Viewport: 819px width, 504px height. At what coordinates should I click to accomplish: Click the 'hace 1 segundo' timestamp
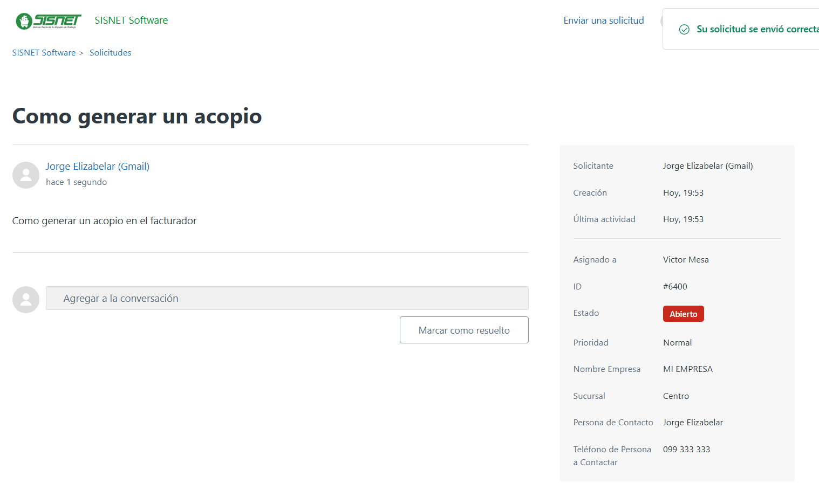pyautogui.click(x=76, y=182)
